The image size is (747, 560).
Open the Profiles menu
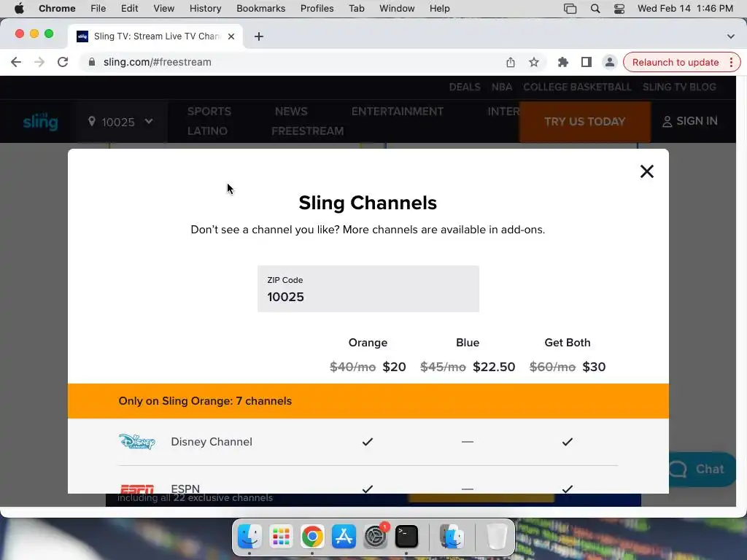pos(317,9)
